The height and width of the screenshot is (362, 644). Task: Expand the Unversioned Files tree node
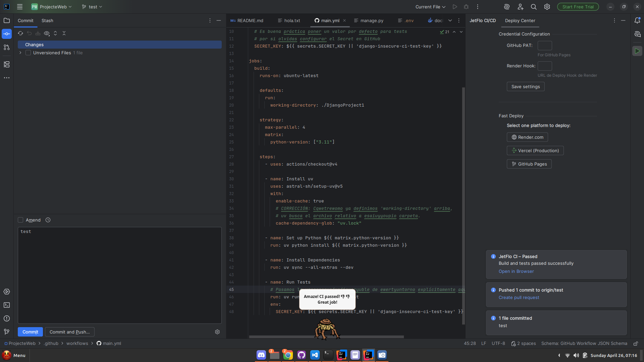pyautogui.click(x=20, y=53)
